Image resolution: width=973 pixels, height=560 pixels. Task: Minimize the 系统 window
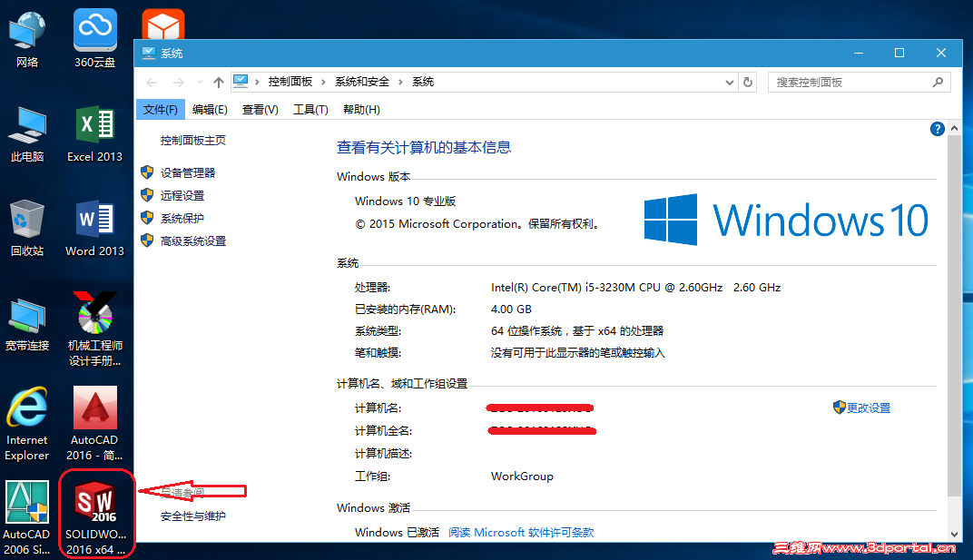tap(859, 54)
